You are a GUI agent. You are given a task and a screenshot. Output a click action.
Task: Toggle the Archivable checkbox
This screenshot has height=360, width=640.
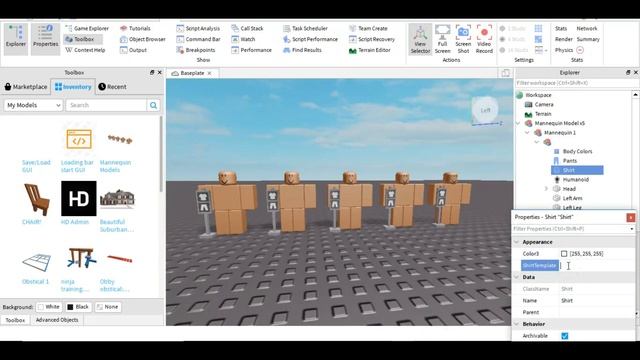point(564,336)
